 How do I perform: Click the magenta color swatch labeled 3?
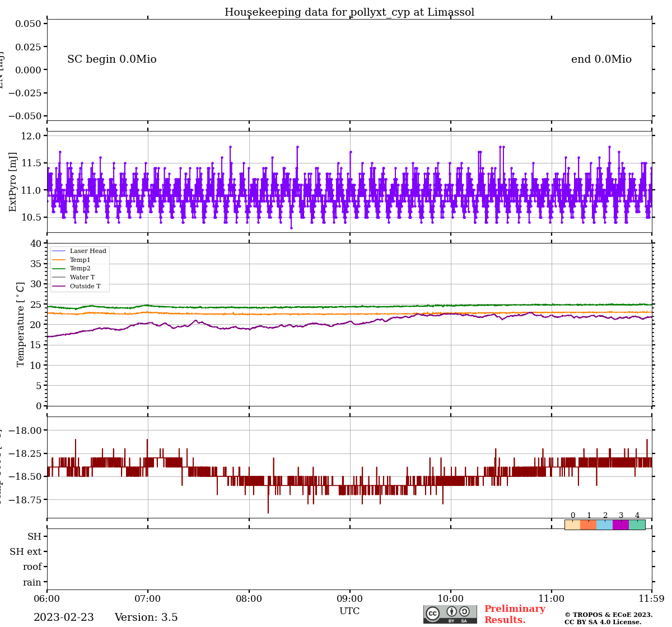pyautogui.click(x=621, y=525)
